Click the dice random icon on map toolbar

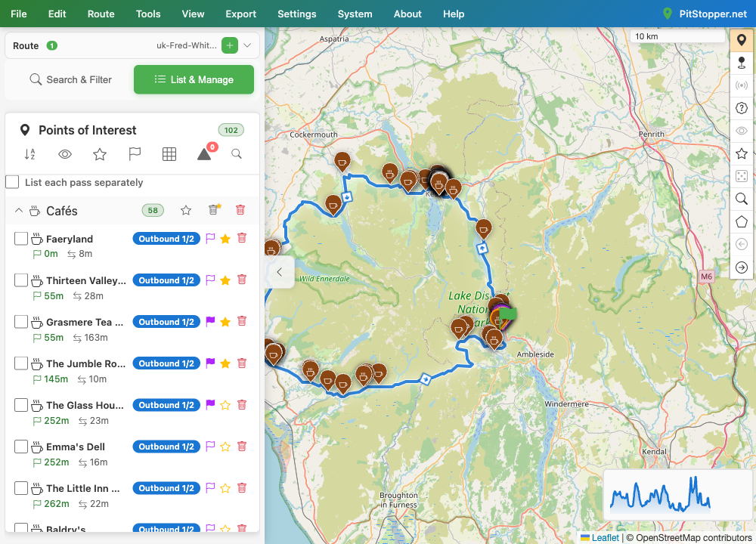(x=742, y=176)
